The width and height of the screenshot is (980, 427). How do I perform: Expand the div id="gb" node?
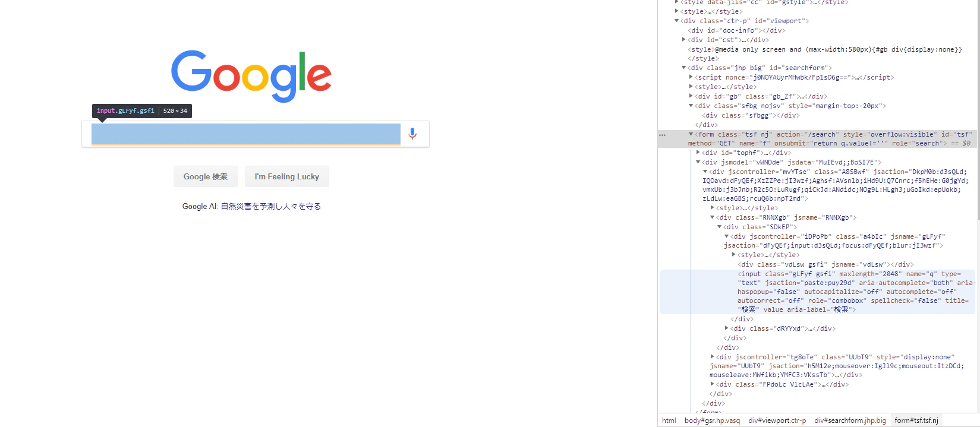click(691, 96)
